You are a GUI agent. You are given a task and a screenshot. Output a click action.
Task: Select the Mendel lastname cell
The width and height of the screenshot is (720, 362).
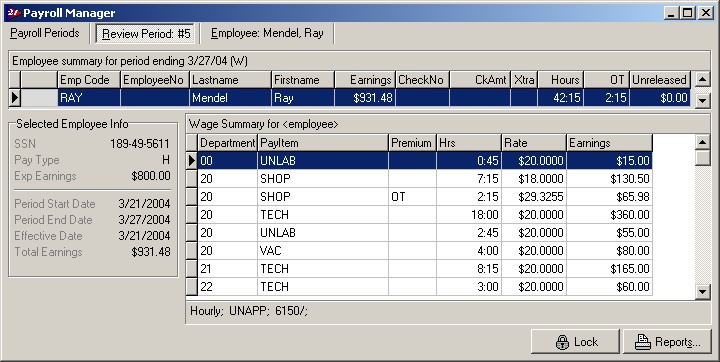[230, 98]
